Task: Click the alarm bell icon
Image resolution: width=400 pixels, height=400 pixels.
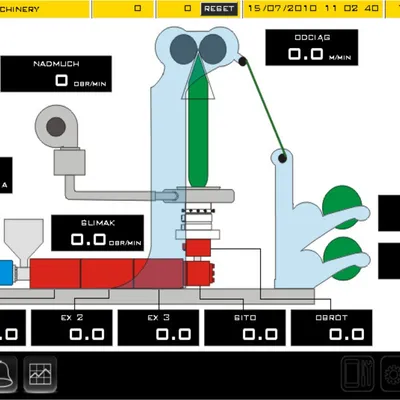Action: click(7, 374)
